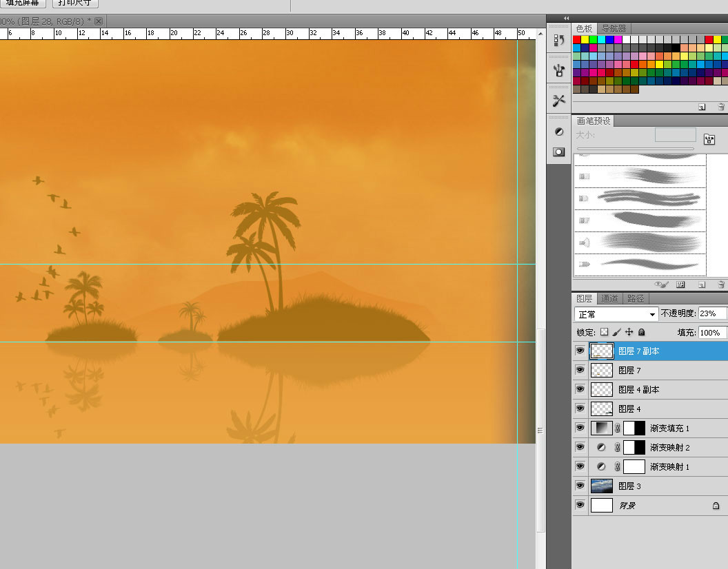Open the Adjustments half-circle icon in dock
The height and width of the screenshot is (569, 728).
click(559, 132)
